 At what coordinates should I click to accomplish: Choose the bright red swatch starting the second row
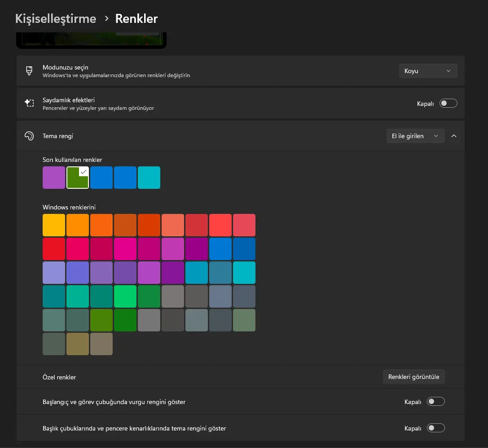pyautogui.click(x=54, y=249)
